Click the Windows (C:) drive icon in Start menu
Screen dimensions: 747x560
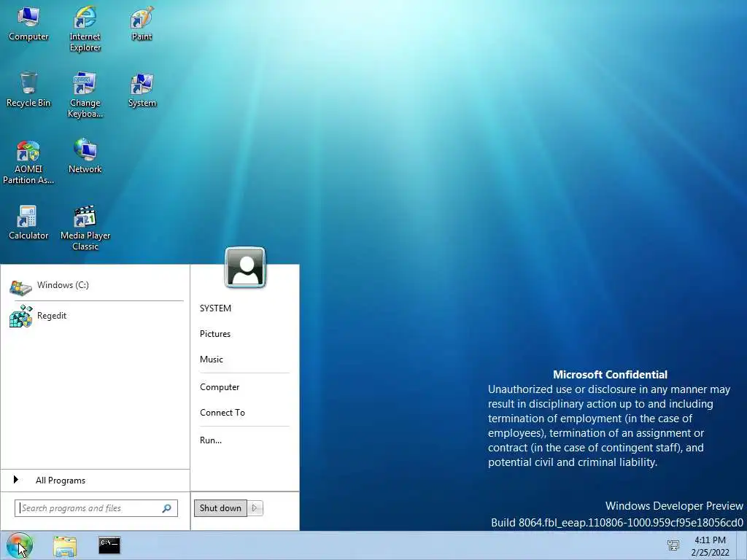[20, 287]
